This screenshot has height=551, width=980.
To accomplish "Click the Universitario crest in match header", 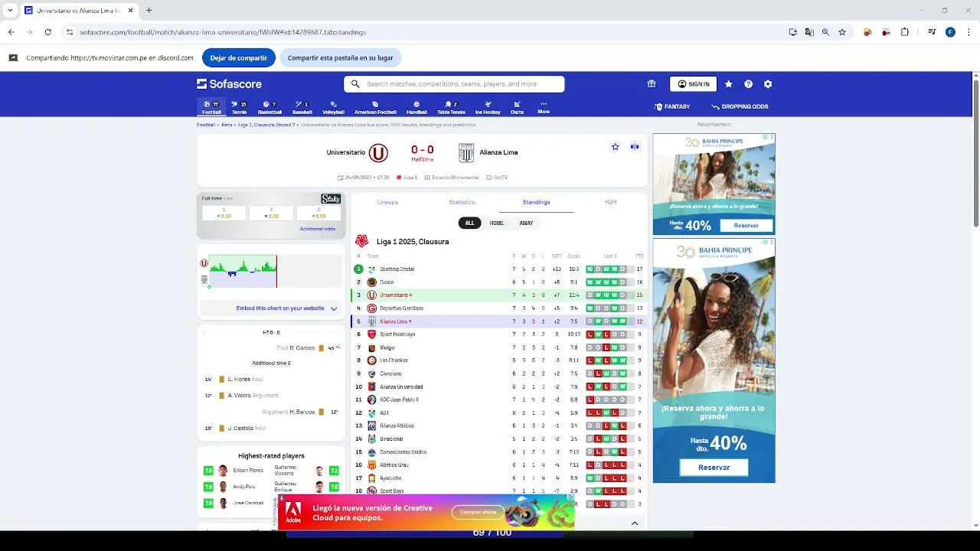I will pyautogui.click(x=378, y=153).
